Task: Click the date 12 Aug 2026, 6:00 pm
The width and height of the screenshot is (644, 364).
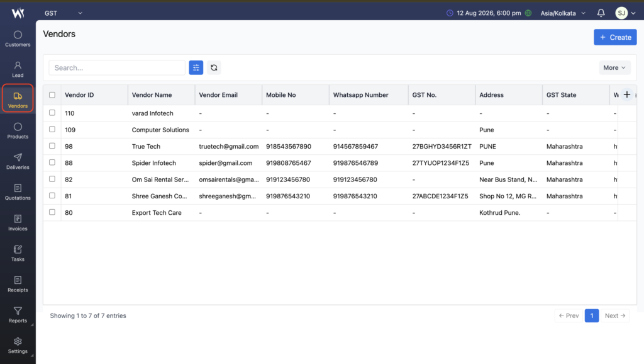Action: (489, 13)
